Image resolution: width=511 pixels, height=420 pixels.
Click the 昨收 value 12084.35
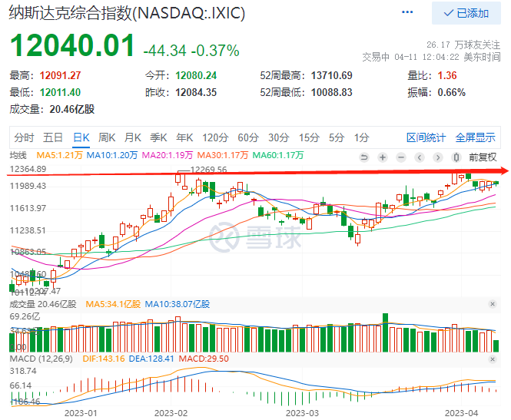(x=196, y=92)
